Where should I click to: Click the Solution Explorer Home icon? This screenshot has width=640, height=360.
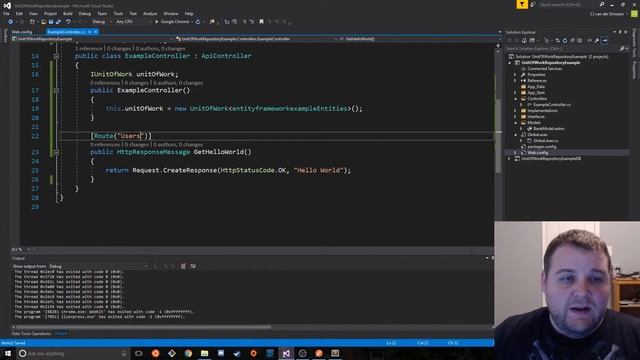[x=524, y=40]
